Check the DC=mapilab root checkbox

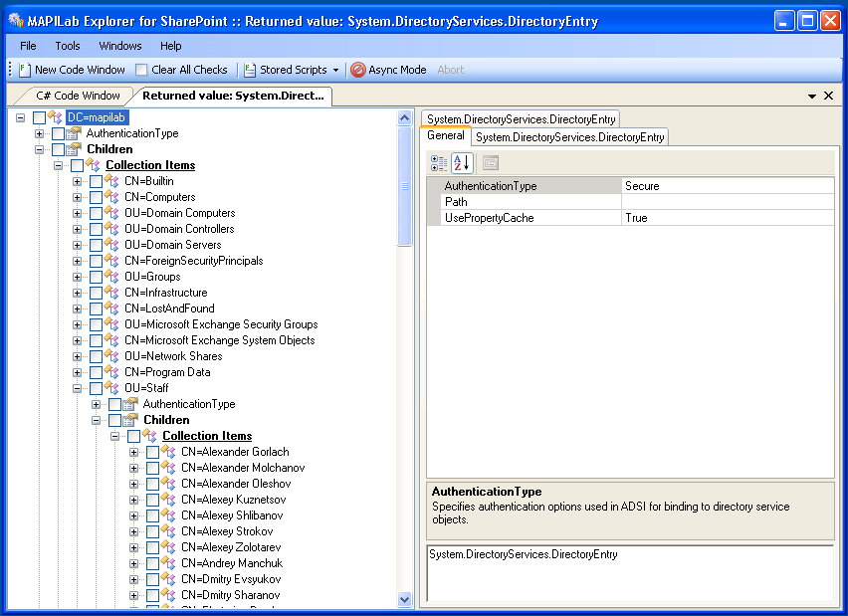click(x=39, y=117)
